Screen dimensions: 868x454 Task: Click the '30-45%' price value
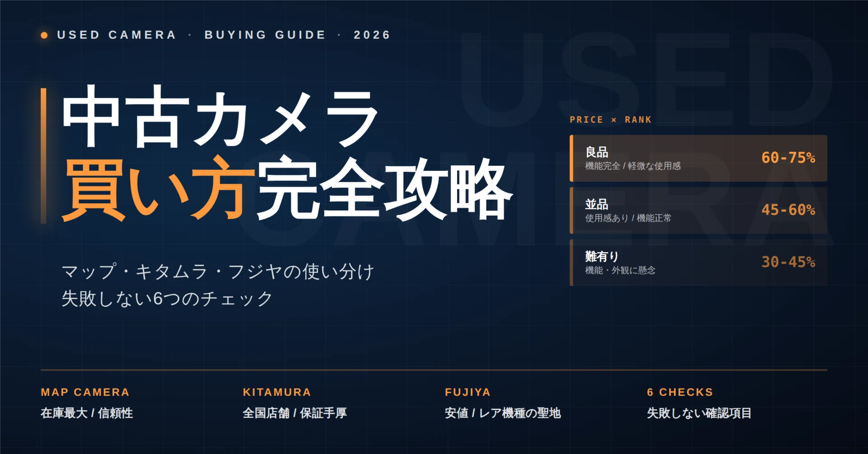788,262
